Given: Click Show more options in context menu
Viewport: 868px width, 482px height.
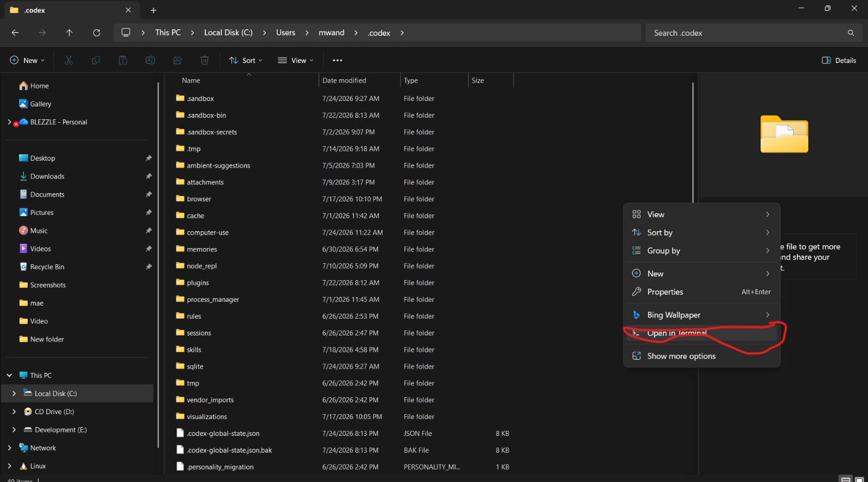Looking at the screenshot, I should (x=701, y=356).
